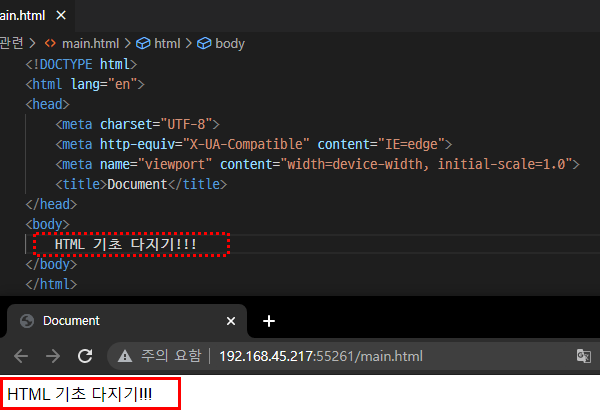This screenshot has height=414, width=600.
Task: Expand the breadcrumb chevron after html
Action: (188, 44)
